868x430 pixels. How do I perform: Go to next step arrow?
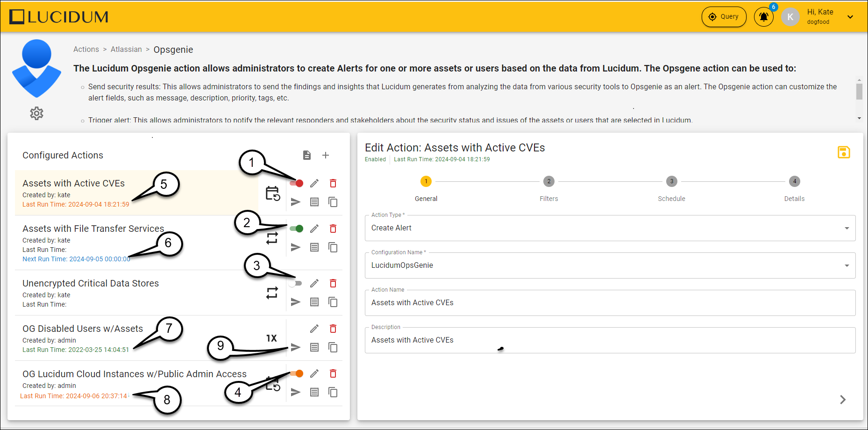(843, 400)
